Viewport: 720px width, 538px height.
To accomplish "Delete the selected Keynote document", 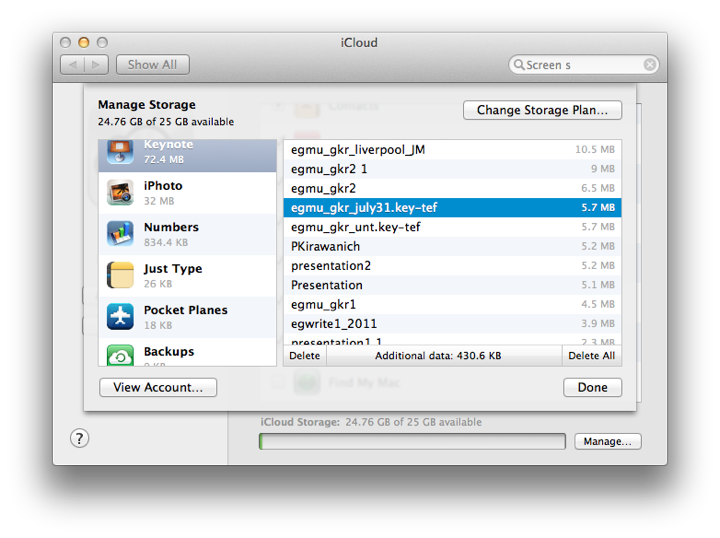I will (x=305, y=356).
